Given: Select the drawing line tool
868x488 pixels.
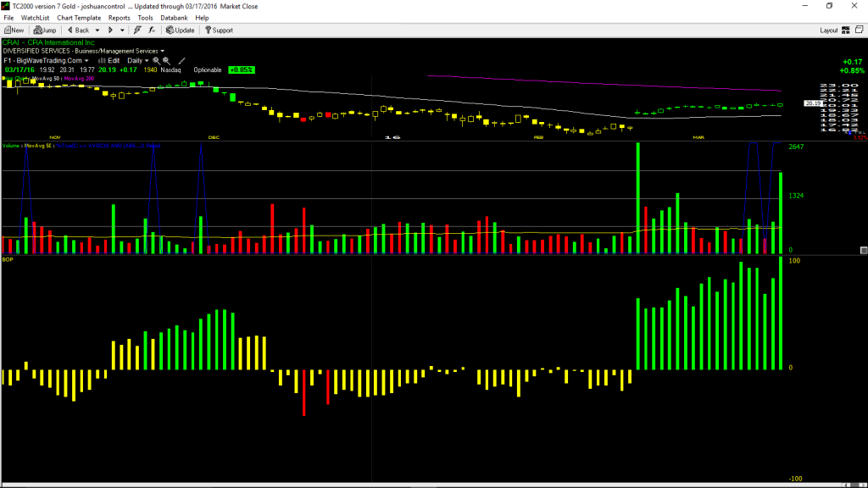Looking at the screenshot, I should pyautogui.click(x=181, y=61).
